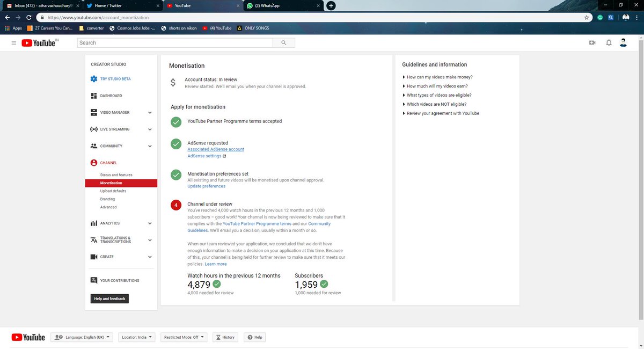
Task: Open the notifications bell
Action: (609, 43)
